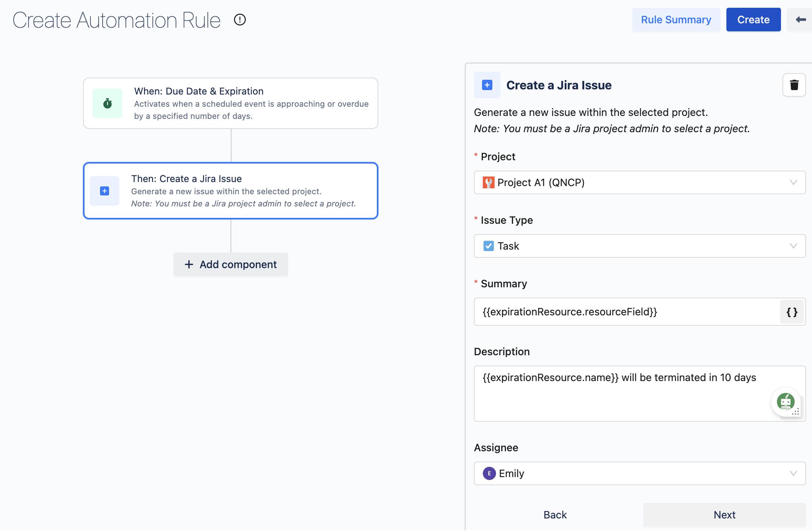The image size is (812, 531).
Task: Click Add component button
Action: [231, 264]
